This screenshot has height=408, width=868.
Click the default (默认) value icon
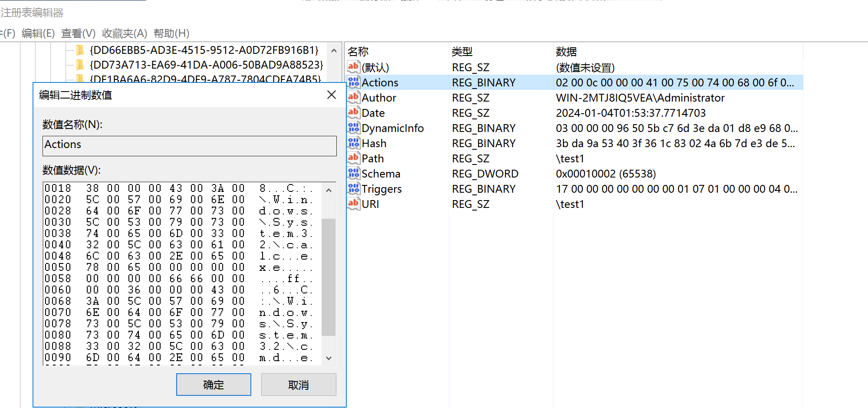354,67
